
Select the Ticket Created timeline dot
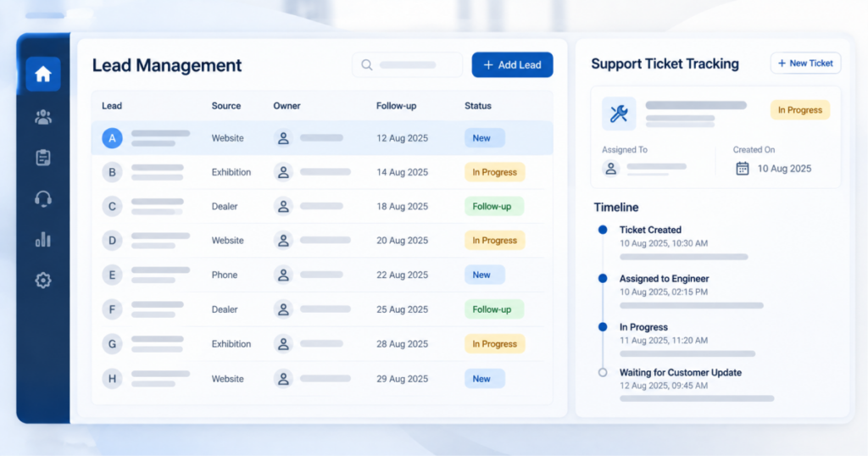603,230
